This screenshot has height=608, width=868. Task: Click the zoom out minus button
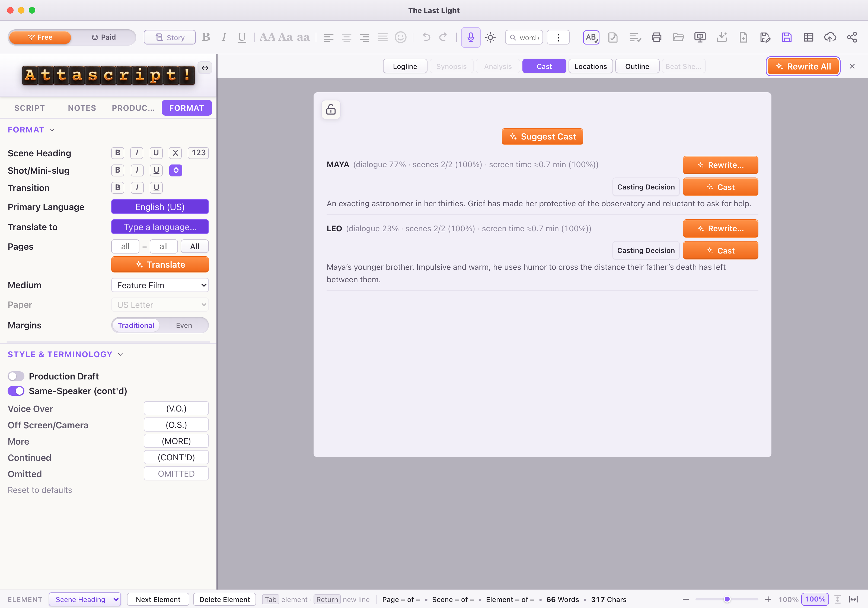click(x=685, y=599)
